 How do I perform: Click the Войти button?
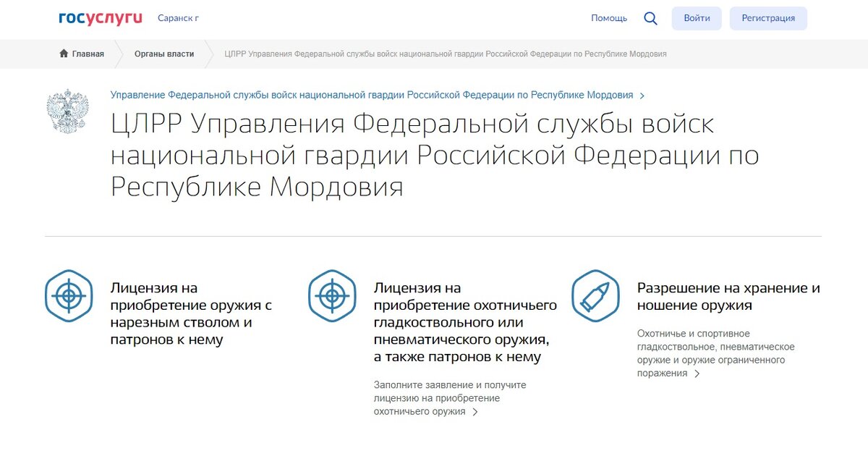pos(697,18)
